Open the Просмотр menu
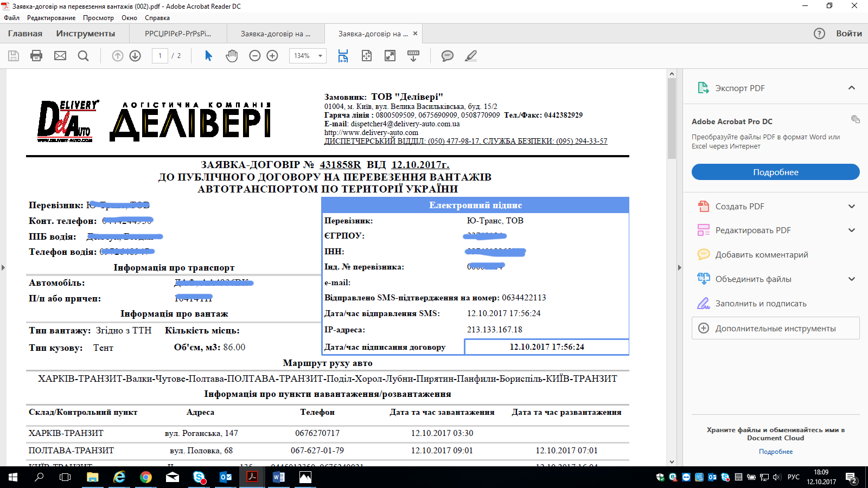Screen dimensions: 868x488 98,18
